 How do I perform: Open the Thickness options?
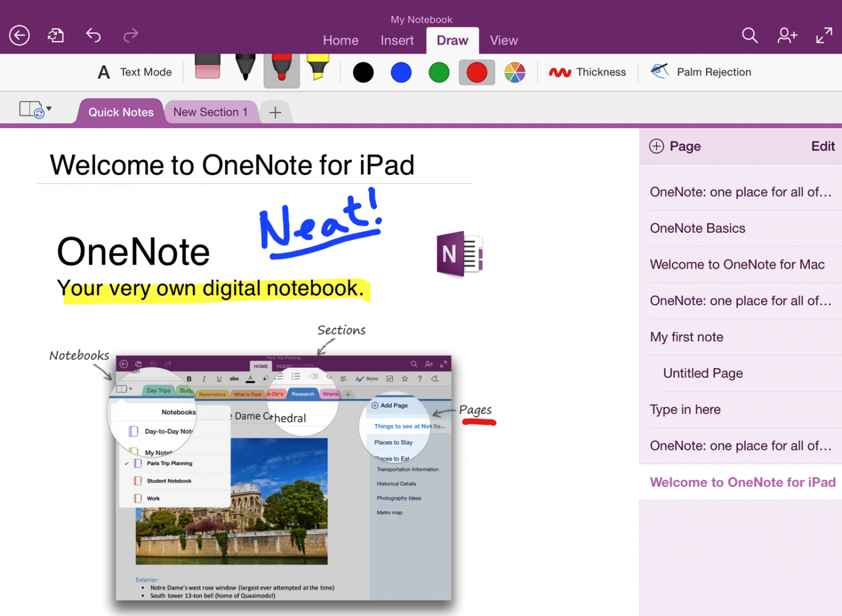click(587, 73)
